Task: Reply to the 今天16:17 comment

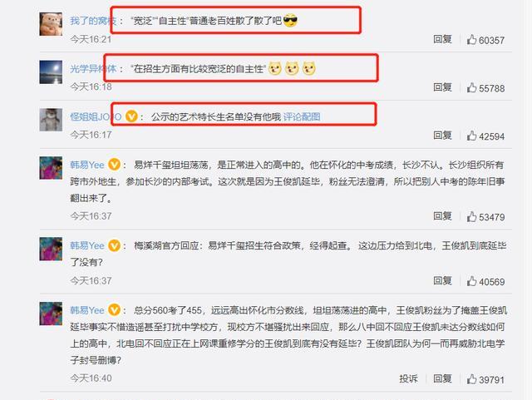Action: pos(442,136)
